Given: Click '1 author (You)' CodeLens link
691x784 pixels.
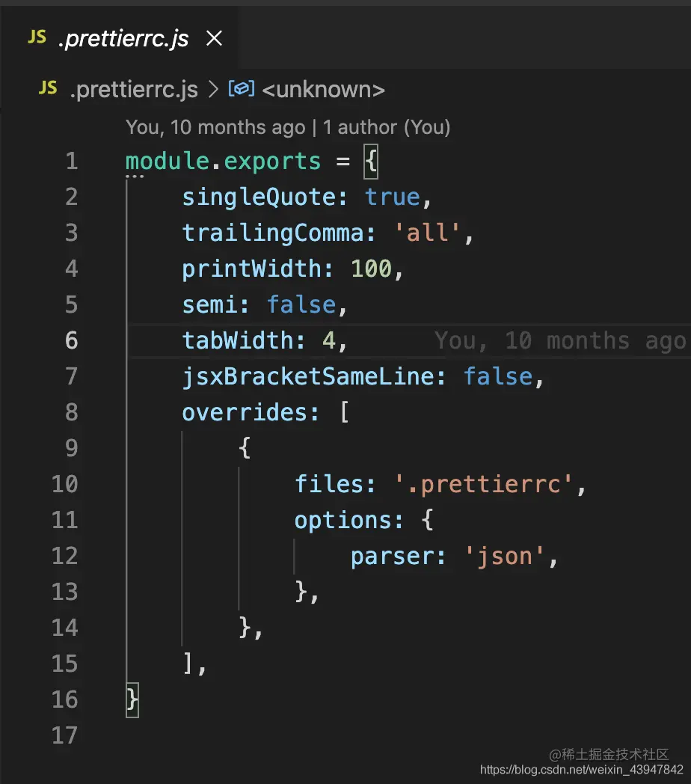Looking at the screenshot, I should [387, 127].
